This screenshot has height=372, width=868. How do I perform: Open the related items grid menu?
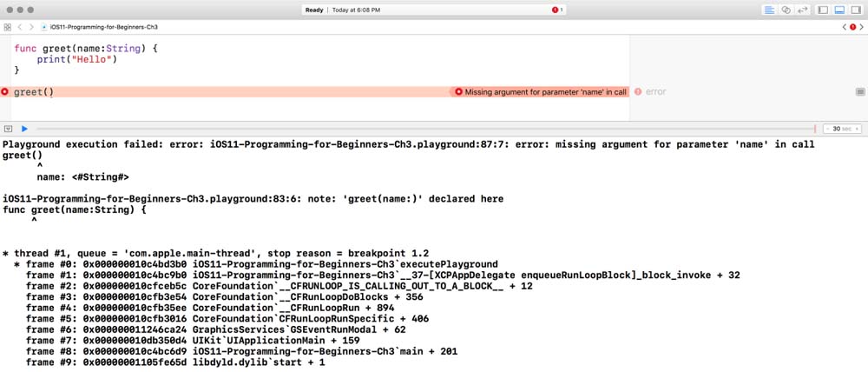7,27
